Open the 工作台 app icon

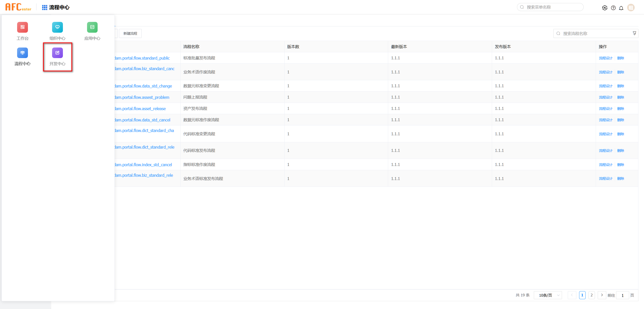(x=22, y=28)
